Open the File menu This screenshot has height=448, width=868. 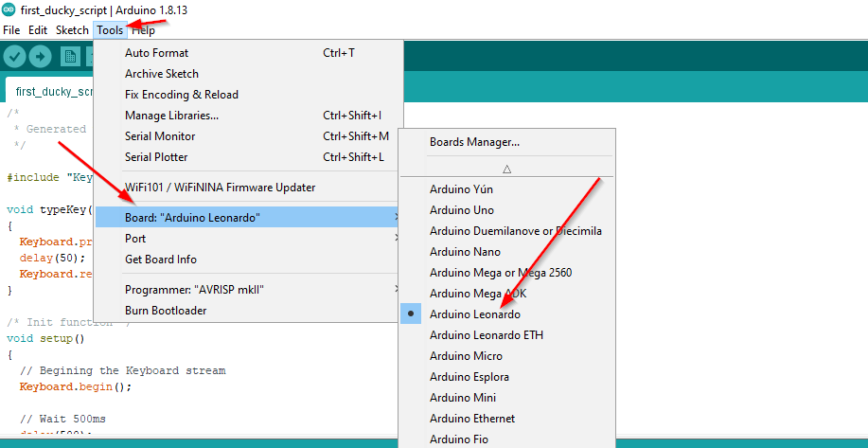(11, 30)
